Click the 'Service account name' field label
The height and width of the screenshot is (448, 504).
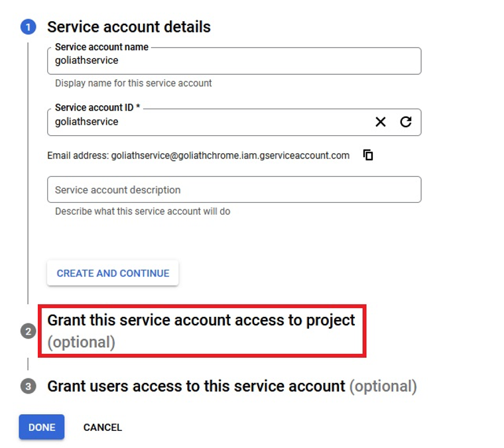[101, 47]
